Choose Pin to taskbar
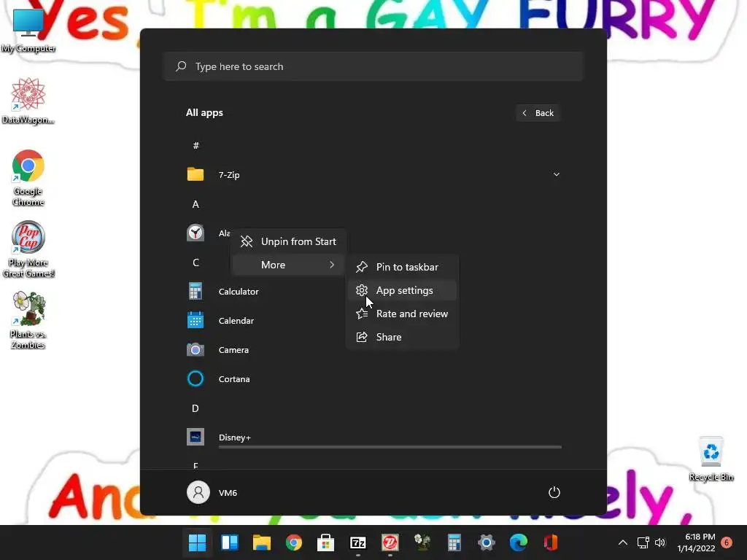Screen dimensions: 747x560 click(403, 267)
